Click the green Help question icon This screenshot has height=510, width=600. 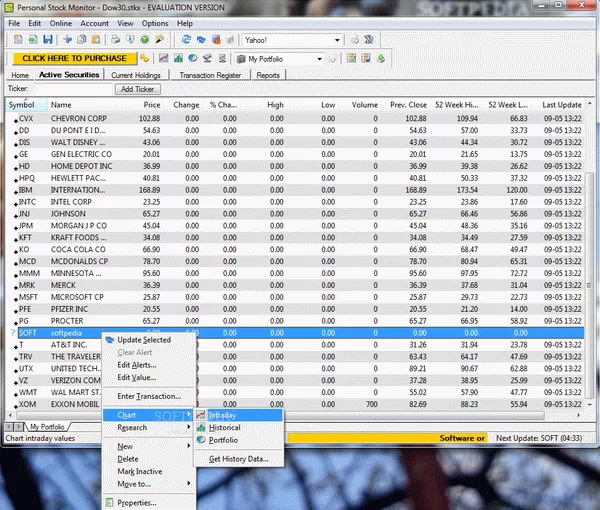(x=145, y=39)
